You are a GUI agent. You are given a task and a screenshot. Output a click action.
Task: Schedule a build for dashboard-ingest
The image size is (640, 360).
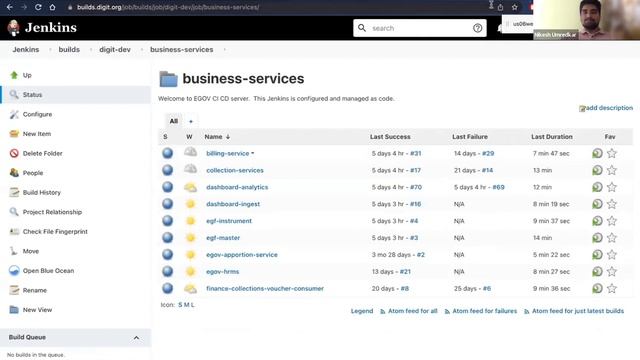597,204
